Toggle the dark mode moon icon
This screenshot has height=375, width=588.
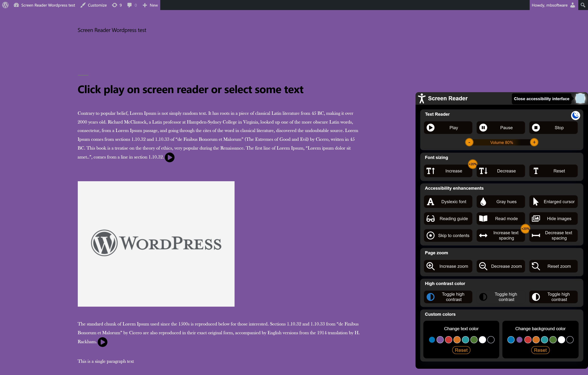click(575, 115)
